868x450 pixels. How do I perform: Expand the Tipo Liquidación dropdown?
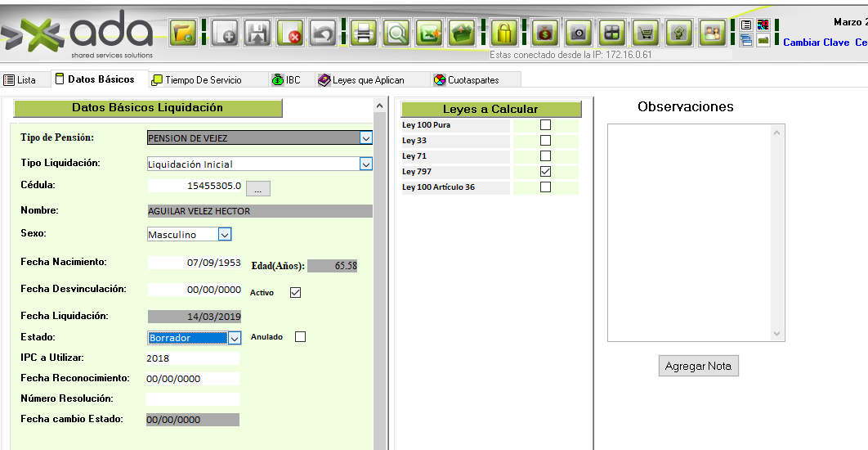point(365,164)
